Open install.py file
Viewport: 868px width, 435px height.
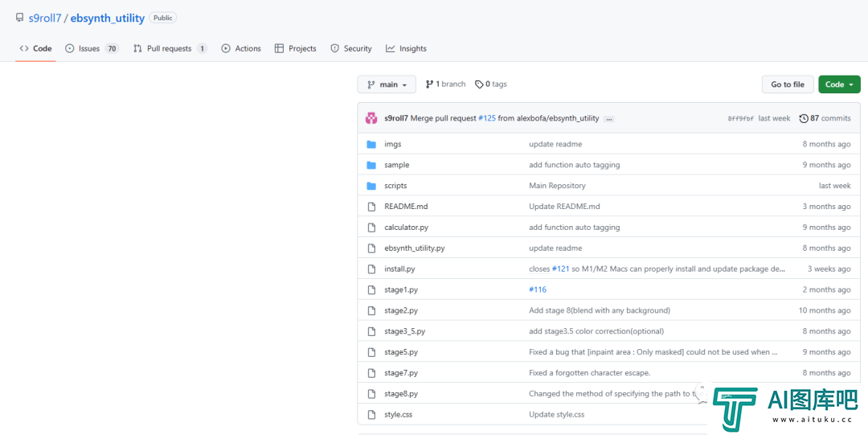[399, 269]
